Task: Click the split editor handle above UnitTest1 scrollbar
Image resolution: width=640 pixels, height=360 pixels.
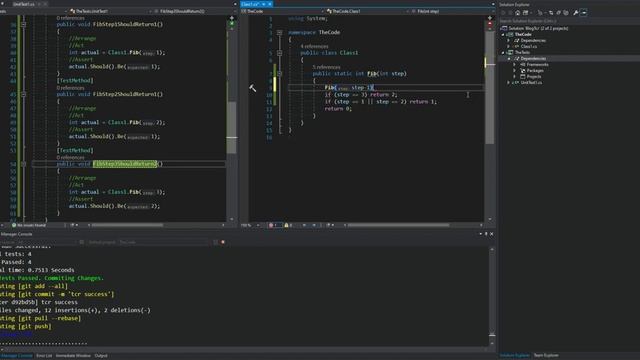Action: [232, 18]
